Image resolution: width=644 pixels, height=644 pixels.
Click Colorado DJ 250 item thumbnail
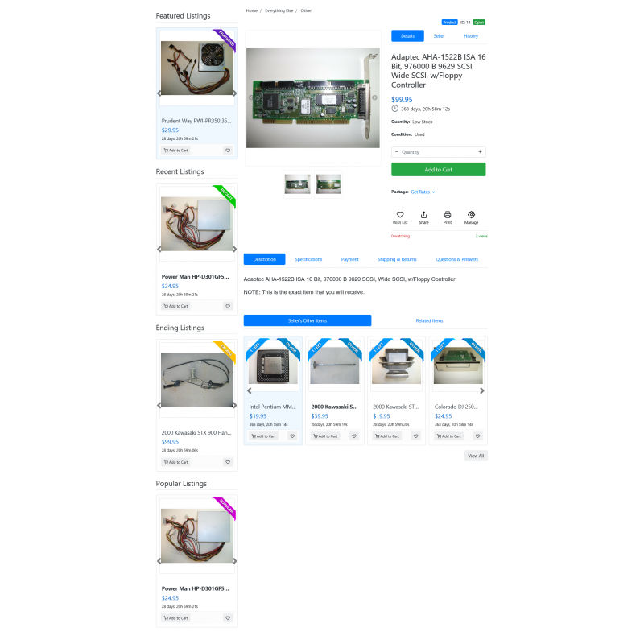tap(458, 365)
